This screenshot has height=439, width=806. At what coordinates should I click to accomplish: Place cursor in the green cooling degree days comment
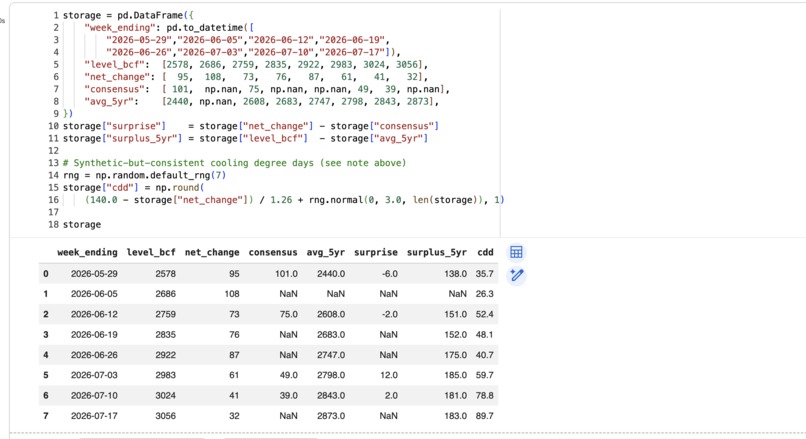[234, 163]
